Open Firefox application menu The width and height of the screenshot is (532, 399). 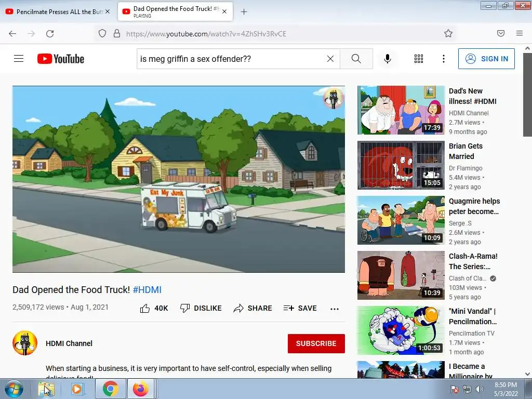519,33
